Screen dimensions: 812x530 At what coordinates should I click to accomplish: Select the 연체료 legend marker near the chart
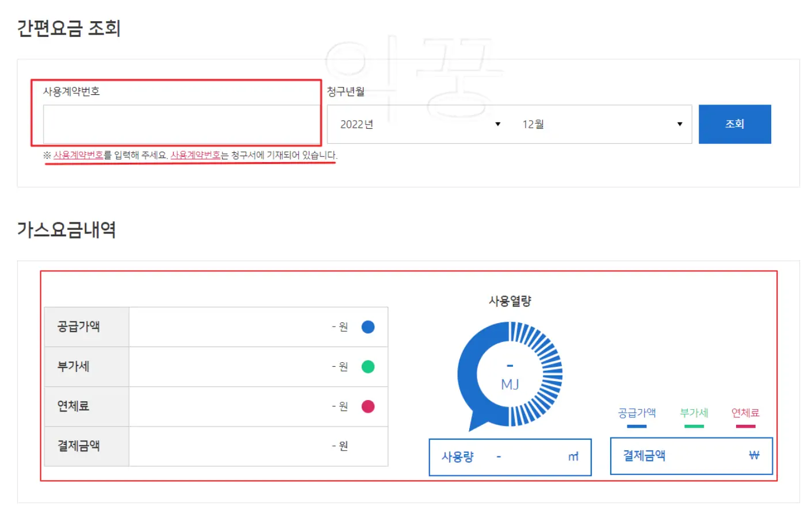(745, 425)
